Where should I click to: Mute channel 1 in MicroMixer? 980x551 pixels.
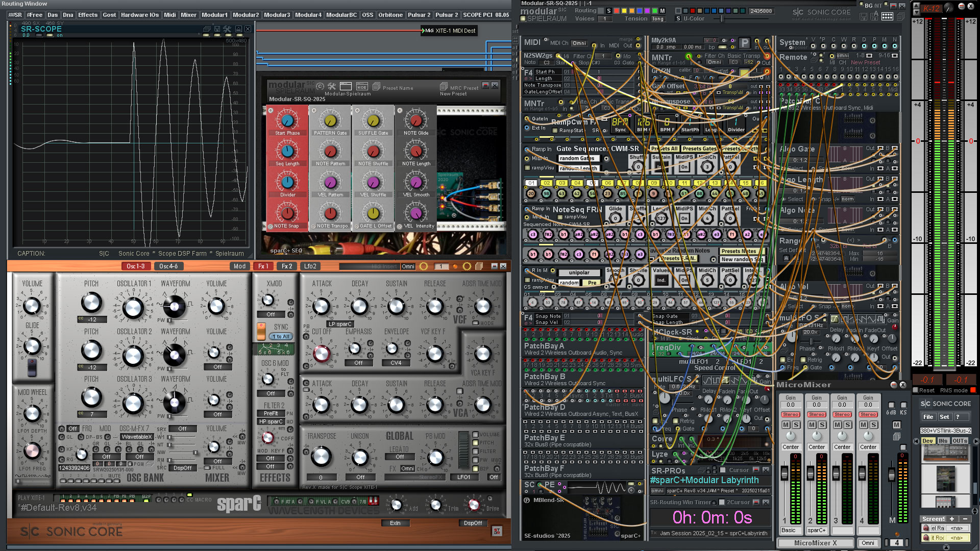click(786, 425)
